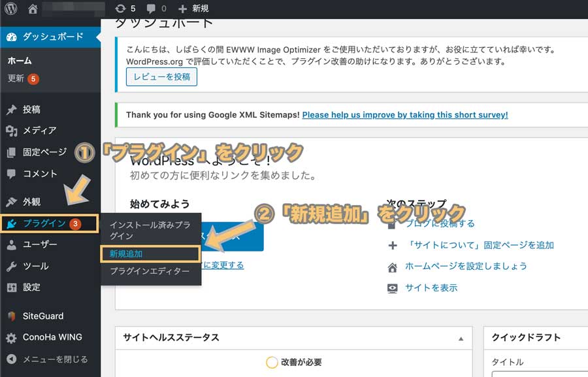The height and width of the screenshot is (377, 588).
Task: Choose プラグインエディター from the flyout
Action: tap(150, 271)
